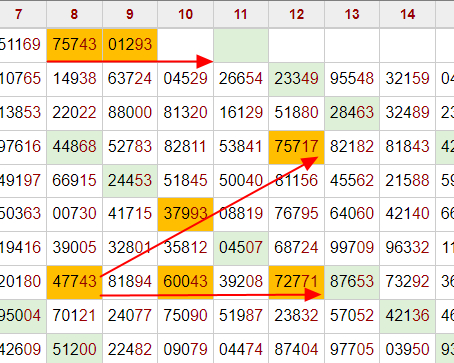Select column header 8
Screen dimensions: 454x363
pyautogui.click(x=74, y=14)
